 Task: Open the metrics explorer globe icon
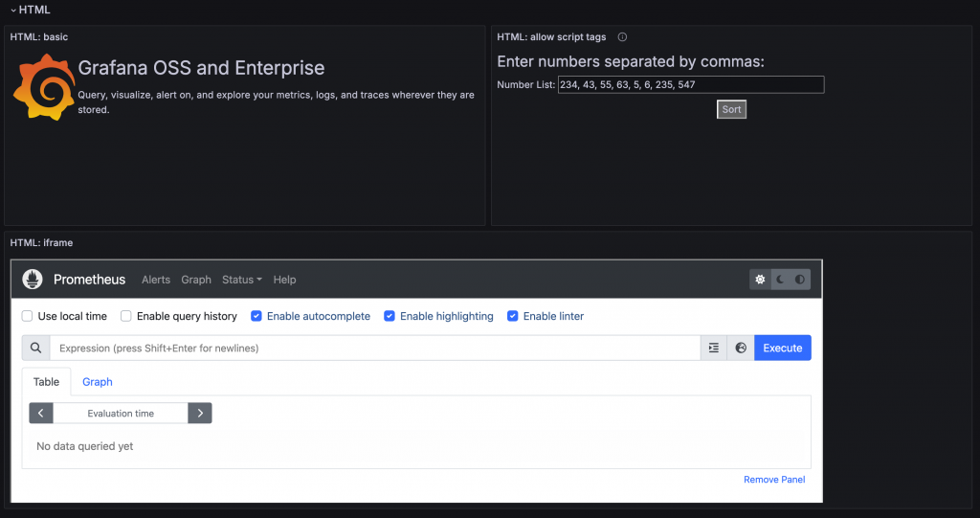click(741, 348)
